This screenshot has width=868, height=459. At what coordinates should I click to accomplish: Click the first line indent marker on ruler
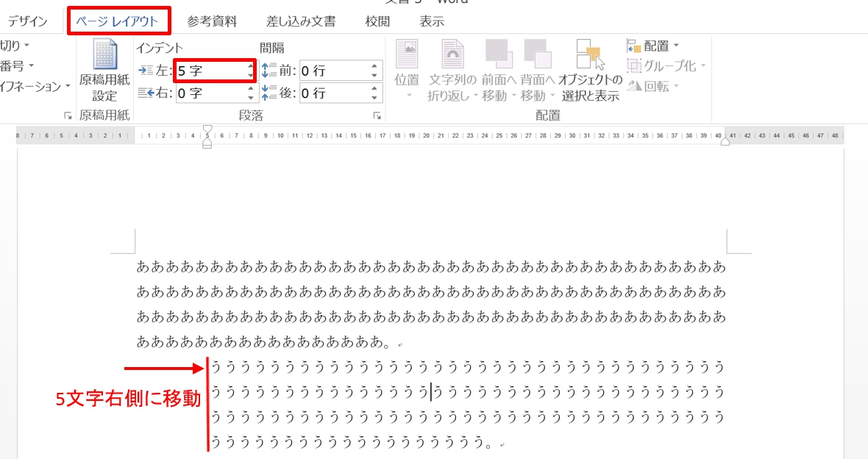pyautogui.click(x=207, y=129)
